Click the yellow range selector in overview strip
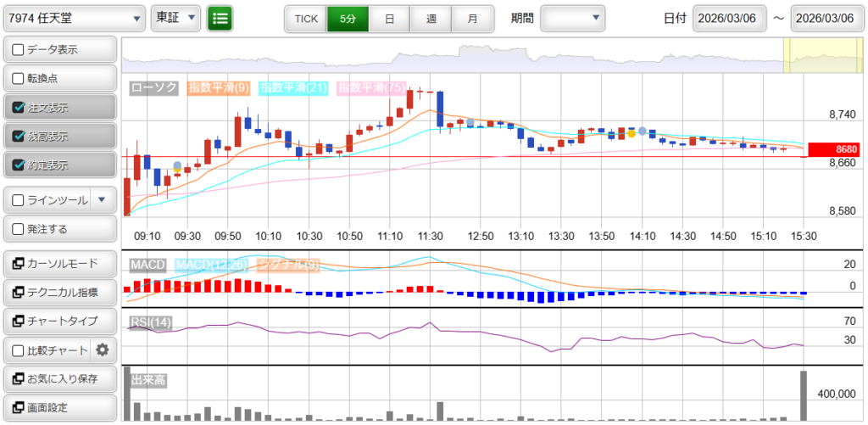Screen dimensions: 868x425 point(810,55)
